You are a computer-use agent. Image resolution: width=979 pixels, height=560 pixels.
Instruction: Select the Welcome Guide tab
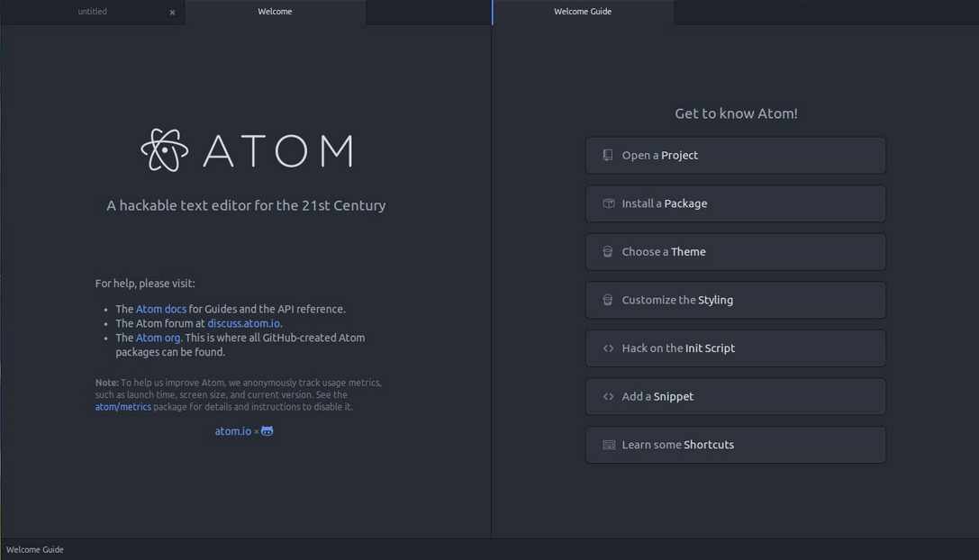pyautogui.click(x=583, y=12)
